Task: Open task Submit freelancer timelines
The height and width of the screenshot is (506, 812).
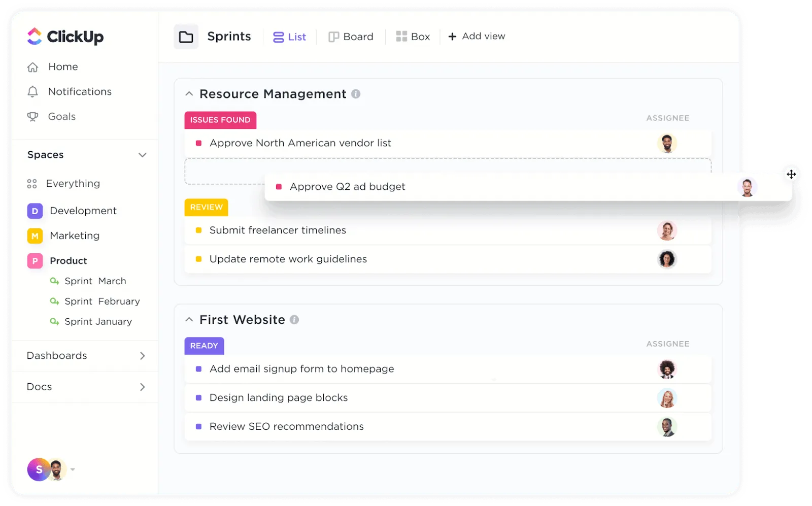Action: click(278, 230)
